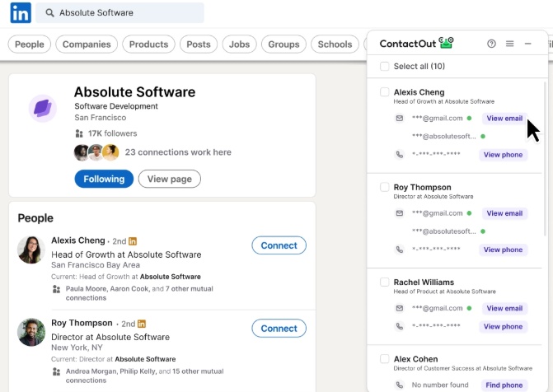Click the search magnifier icon

point(49,12)
